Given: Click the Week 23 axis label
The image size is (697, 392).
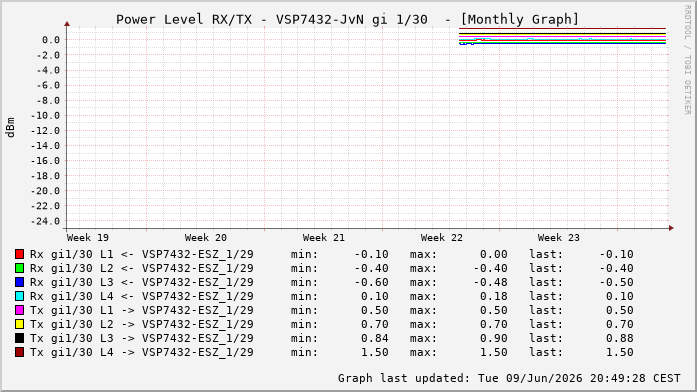Looking at the screenshot, I should click(x=559, y=238).
